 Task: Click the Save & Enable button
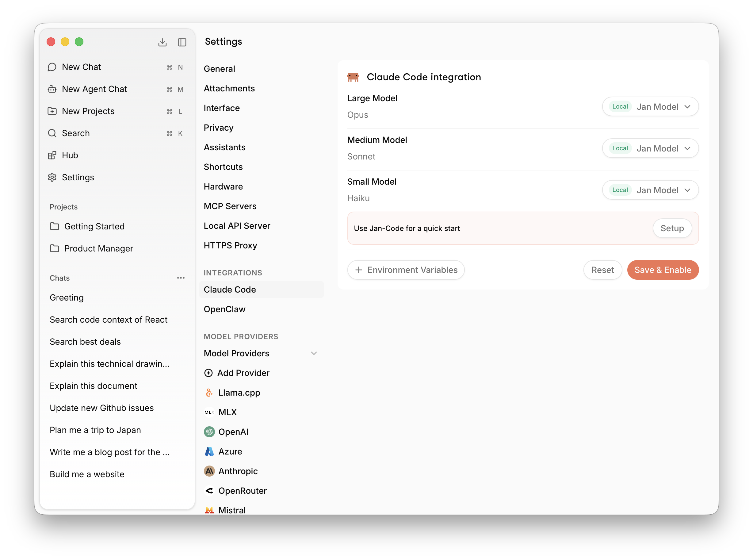coord(663,270)
